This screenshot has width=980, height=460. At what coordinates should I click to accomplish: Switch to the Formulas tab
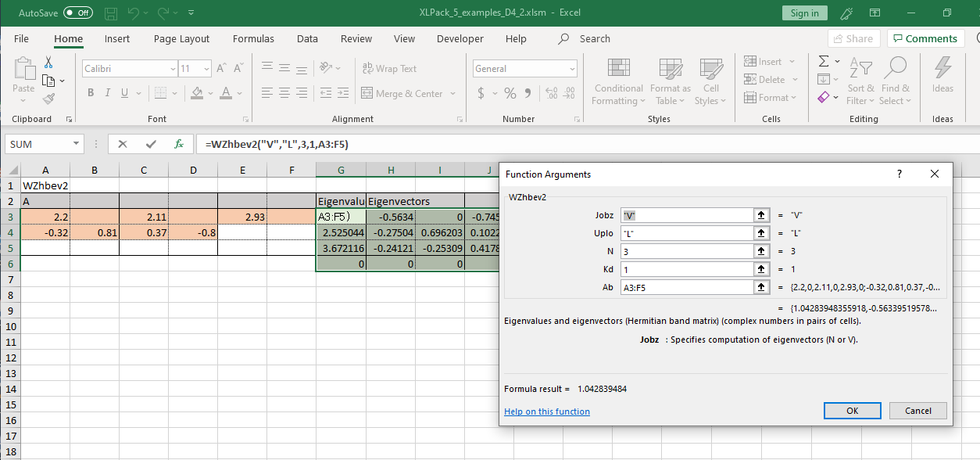point(253,38)
